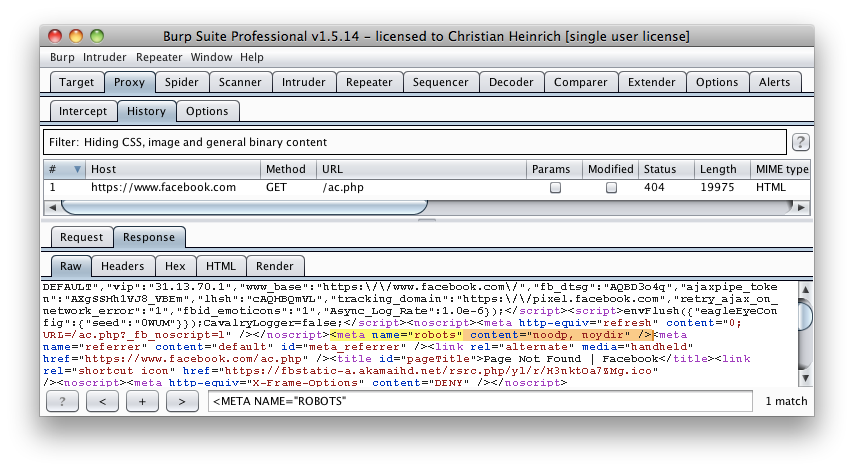This screenshot has width=854, height=471.
Task: Switch to the Scanner tab
Action: (240, 82)
